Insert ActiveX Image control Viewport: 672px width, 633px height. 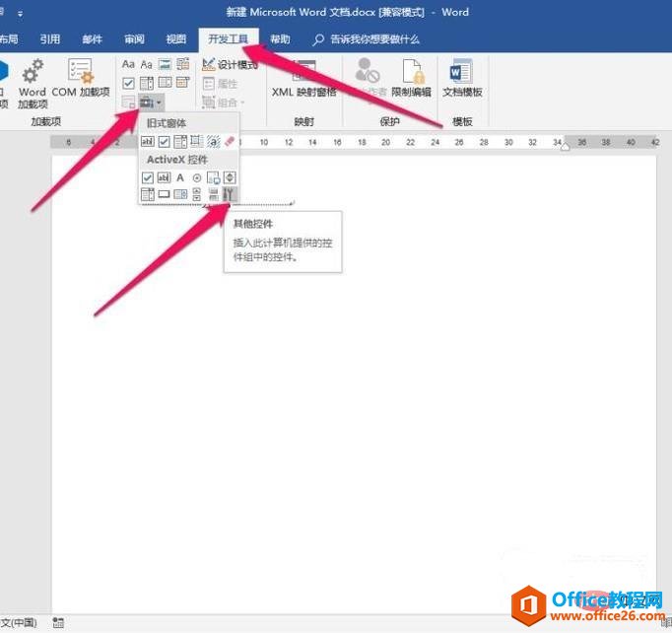213,177
